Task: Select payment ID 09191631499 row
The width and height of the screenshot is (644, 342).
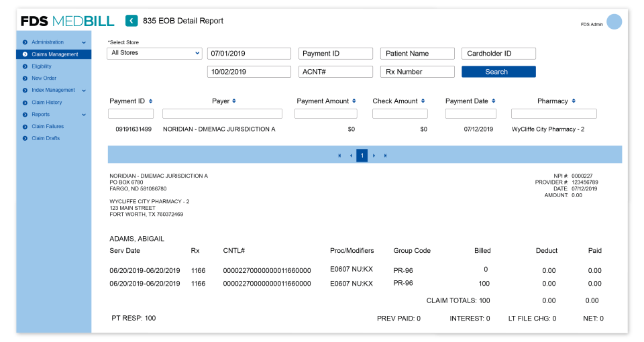Action: click(133, 129)
